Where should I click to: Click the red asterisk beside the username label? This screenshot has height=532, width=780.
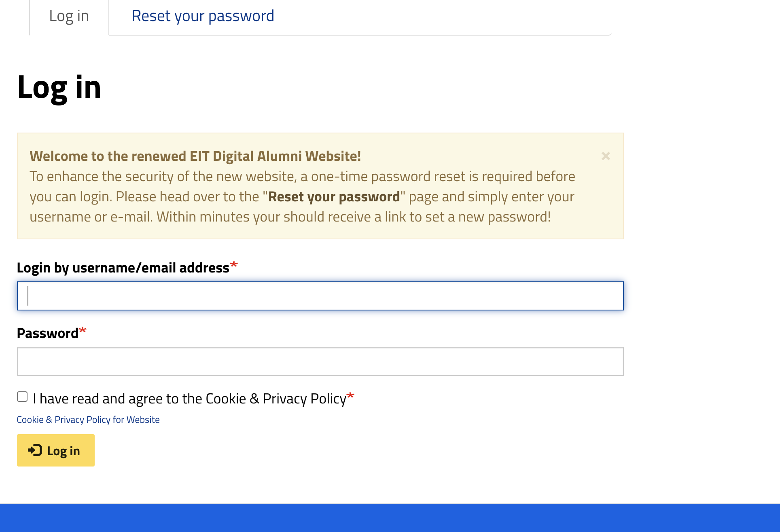tap(234, 266)
